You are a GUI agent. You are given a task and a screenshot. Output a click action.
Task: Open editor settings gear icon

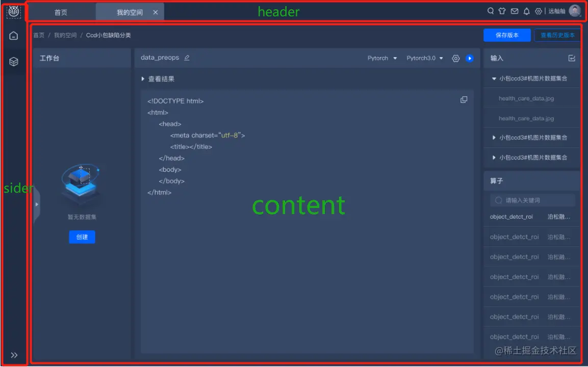tap(455, 59)
